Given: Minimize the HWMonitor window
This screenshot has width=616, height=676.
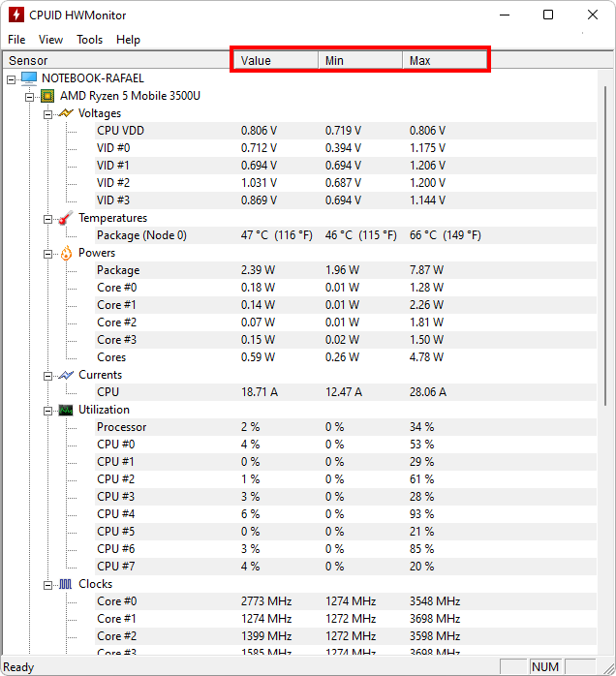Looking at the screenshot, I should click(505, 15).
